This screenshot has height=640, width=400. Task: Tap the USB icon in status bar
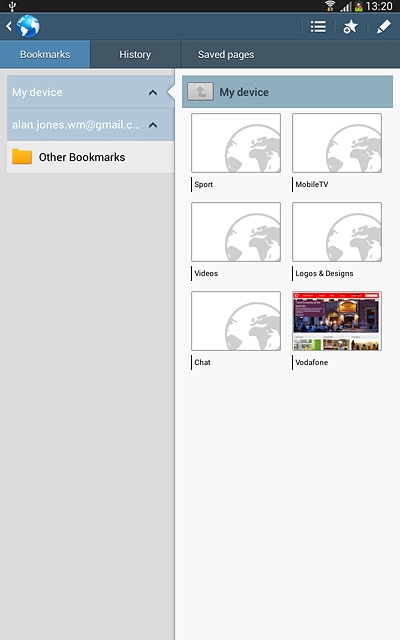(x=12, y=6)
